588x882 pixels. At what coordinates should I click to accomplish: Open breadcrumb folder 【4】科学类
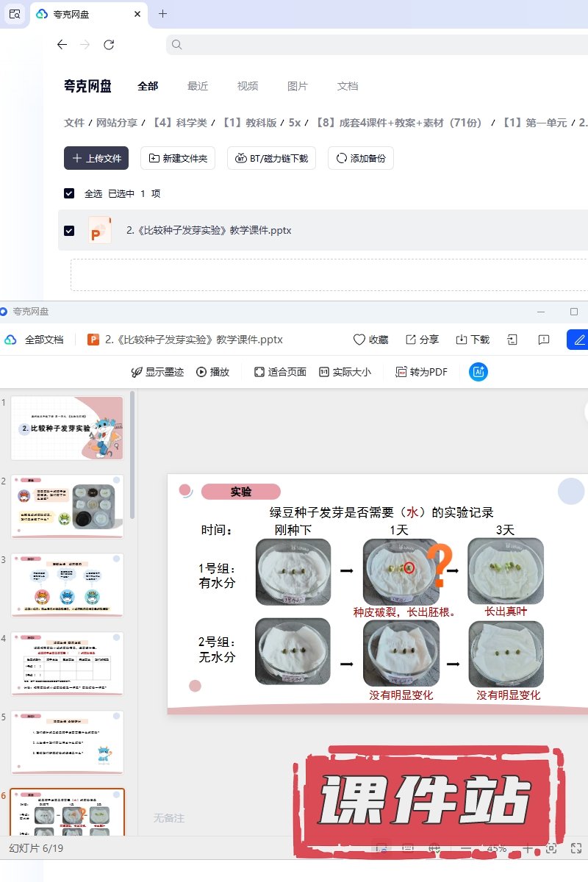180,123
